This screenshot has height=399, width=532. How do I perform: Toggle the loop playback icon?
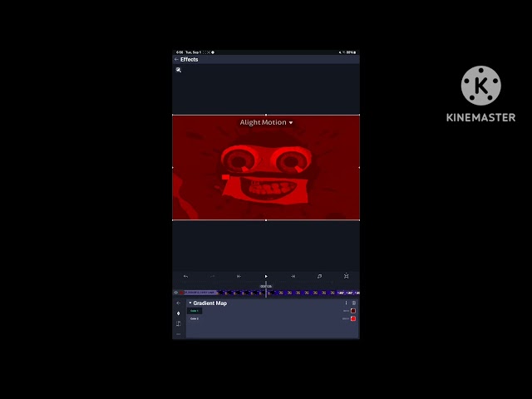pos(319,276)
